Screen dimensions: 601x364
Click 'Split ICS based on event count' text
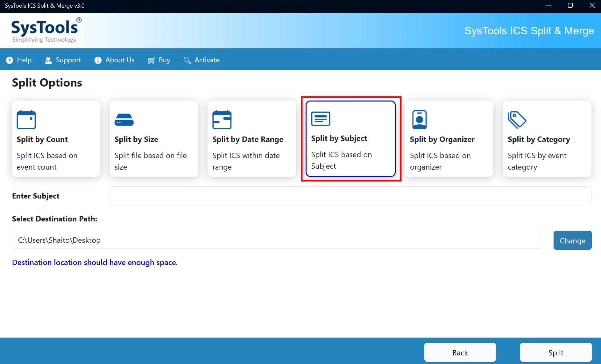coord(47,161)
